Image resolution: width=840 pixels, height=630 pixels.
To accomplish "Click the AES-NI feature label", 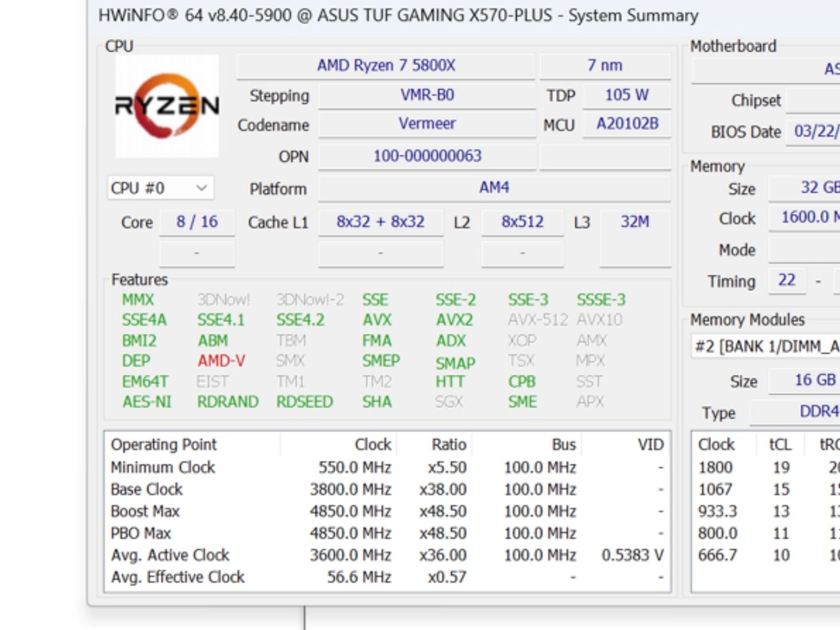I will (147, 402).
